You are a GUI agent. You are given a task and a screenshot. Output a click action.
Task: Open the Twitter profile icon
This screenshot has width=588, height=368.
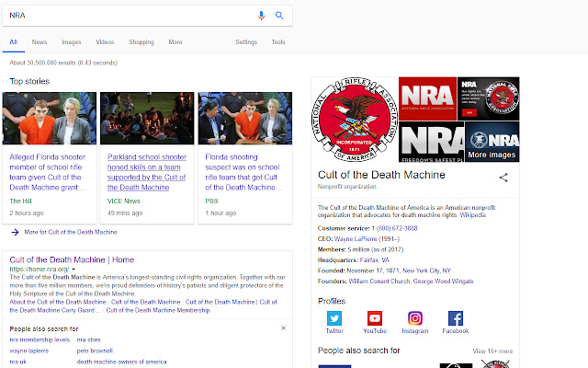334,318
